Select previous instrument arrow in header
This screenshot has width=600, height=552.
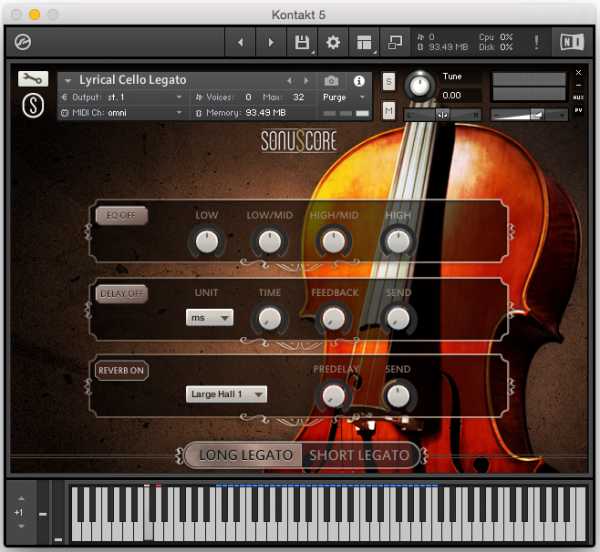pos(290,81)
